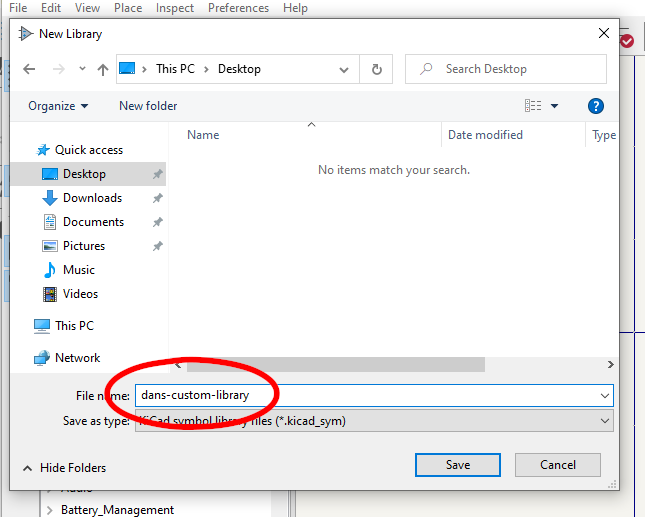
Task: Open recent locations dropdown chevron
Action: point(82,69)
